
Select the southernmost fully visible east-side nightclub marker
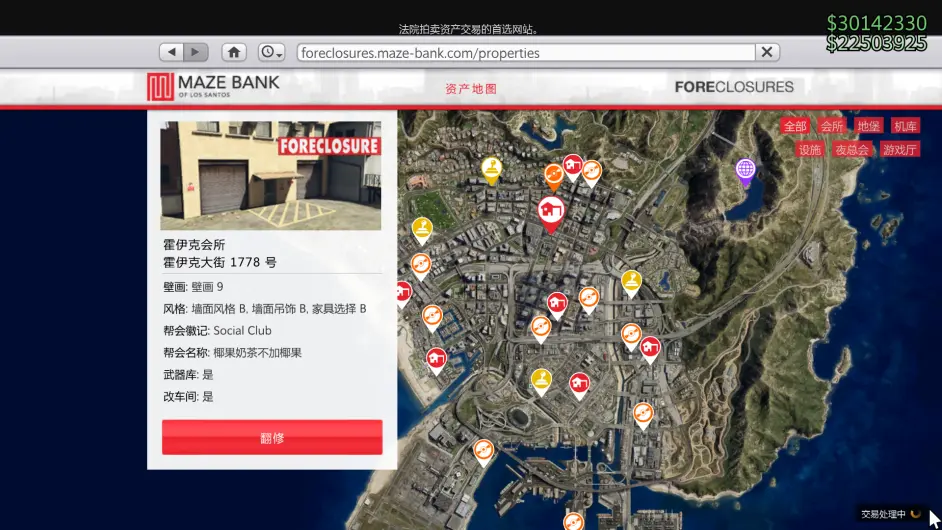point(643,416)
